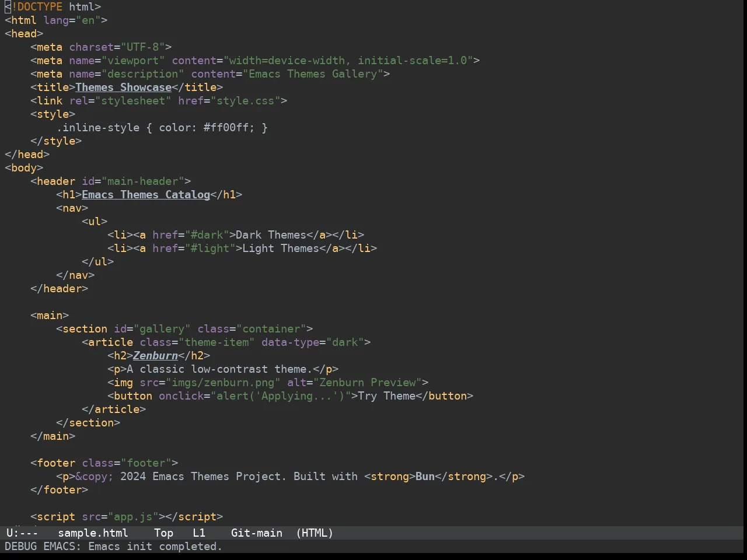Click 'Dark Themes' link text in code
This screenshot has width=747, height=560.
[271, 235]
